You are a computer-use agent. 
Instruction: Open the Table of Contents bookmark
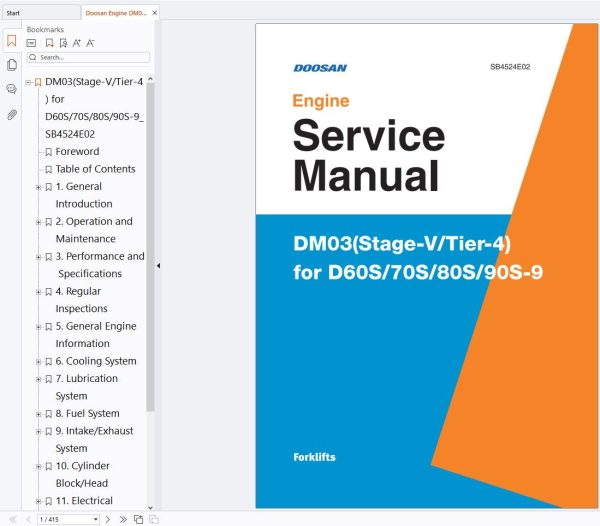tap(95, 169)
